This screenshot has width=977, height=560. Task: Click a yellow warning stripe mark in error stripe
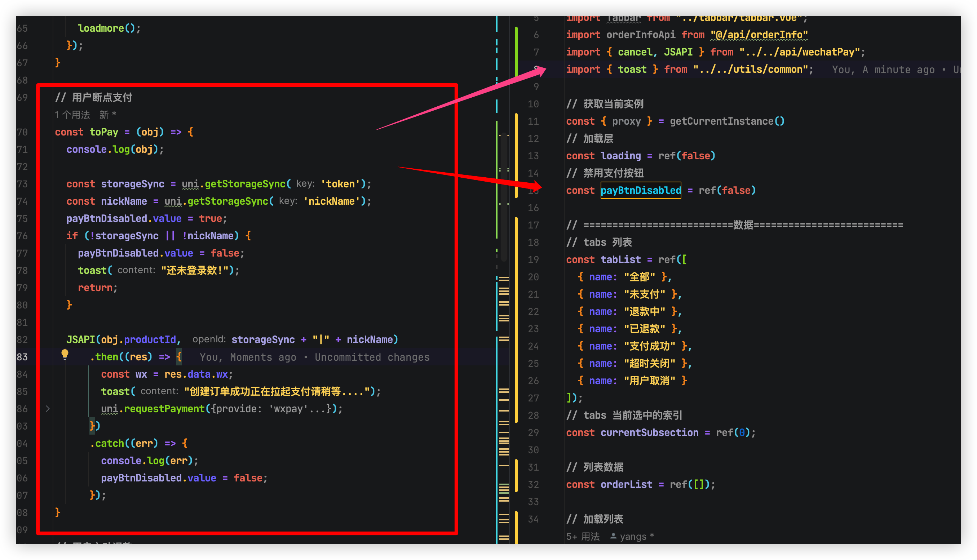[504, 279]
